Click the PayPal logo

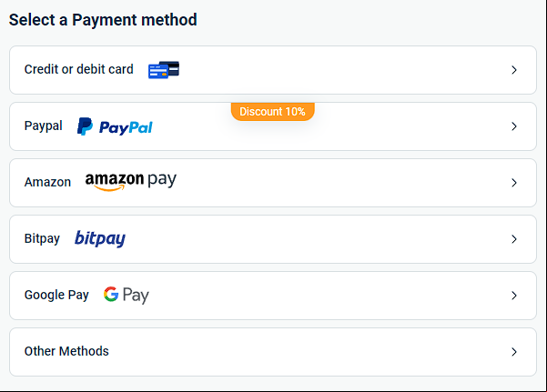[115, 126]
